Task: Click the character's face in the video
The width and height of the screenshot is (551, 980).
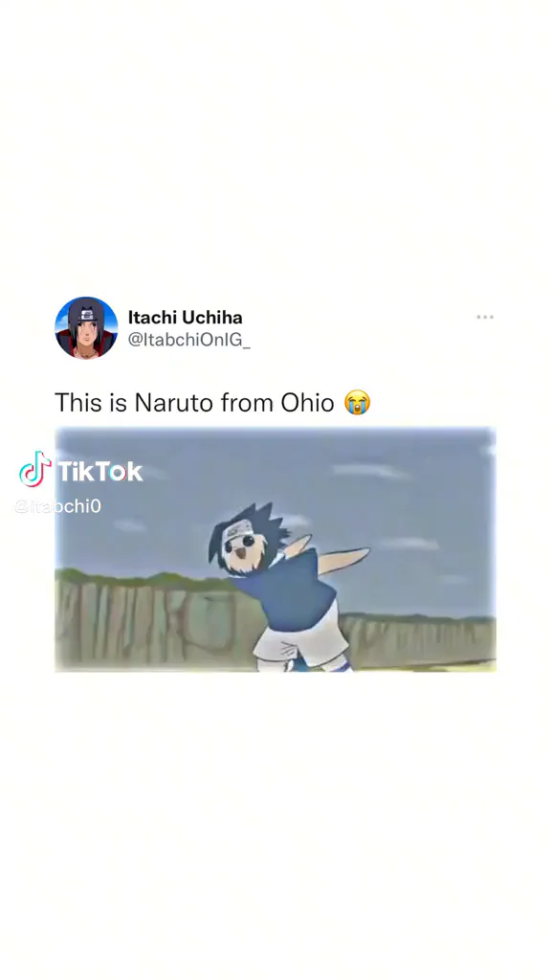Action: 244,550
